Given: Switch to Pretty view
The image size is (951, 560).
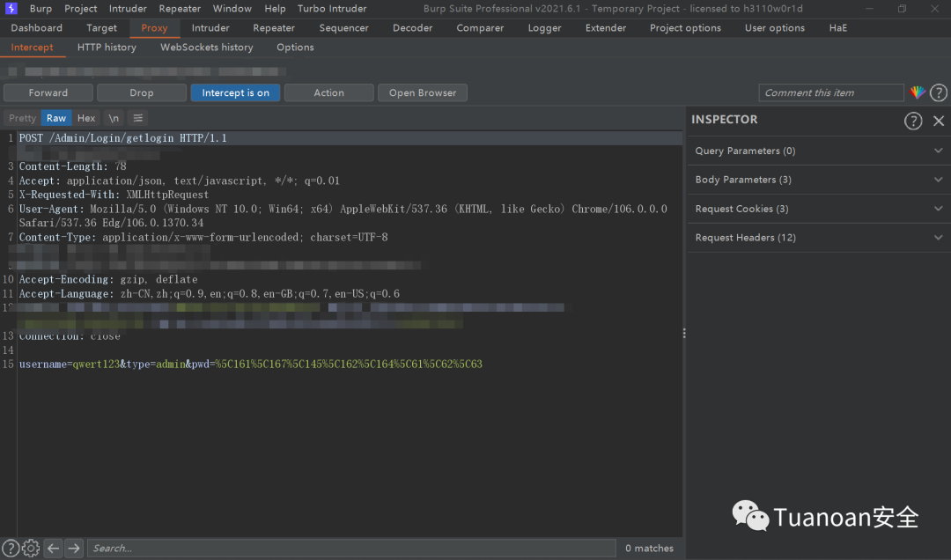Looking at the screenshot, I should click(22, 118).
